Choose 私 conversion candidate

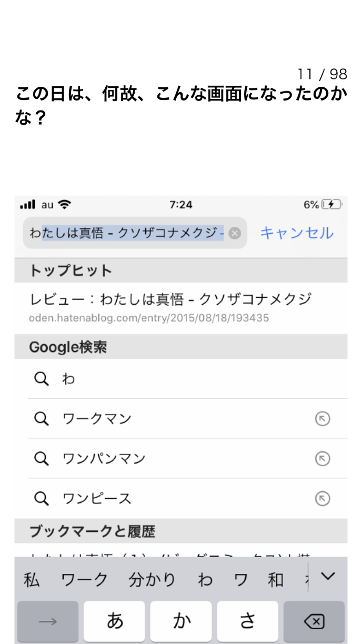point(32,580)
